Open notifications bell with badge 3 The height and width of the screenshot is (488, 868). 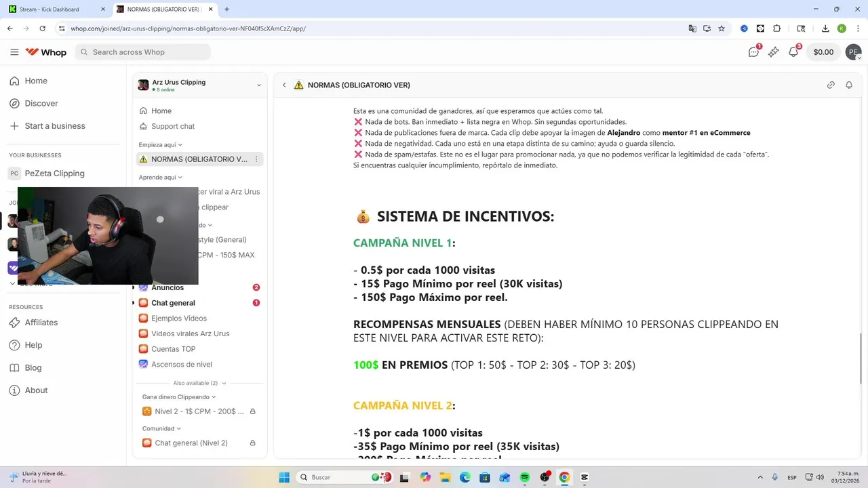[x=793, y=52]
